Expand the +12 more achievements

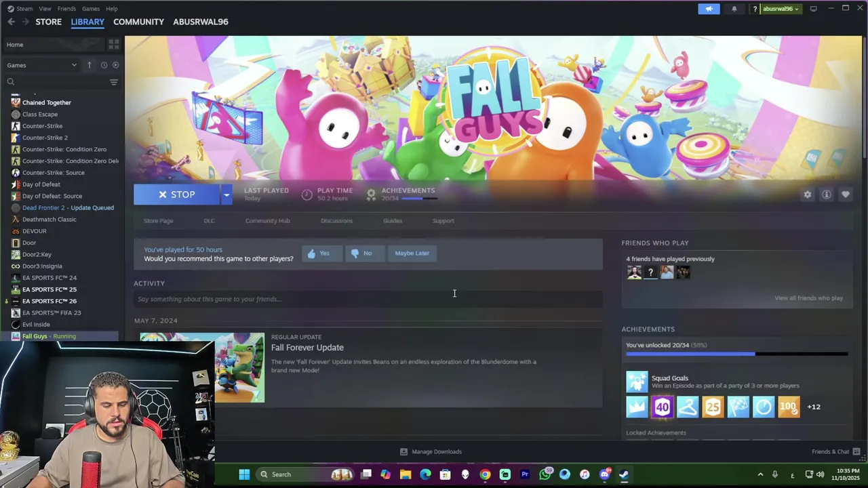pos(814,407)
